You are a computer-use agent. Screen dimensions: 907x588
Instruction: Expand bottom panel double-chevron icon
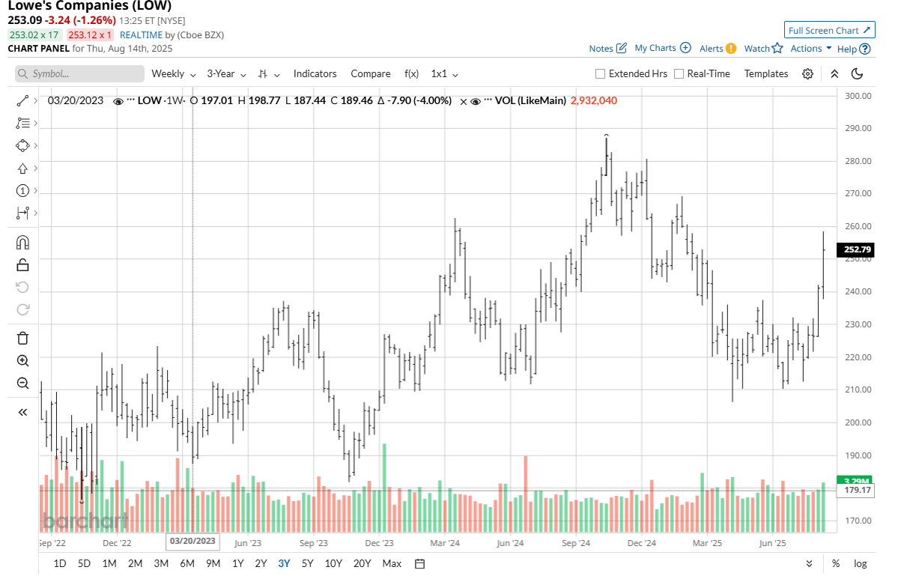tap(809, 563)
